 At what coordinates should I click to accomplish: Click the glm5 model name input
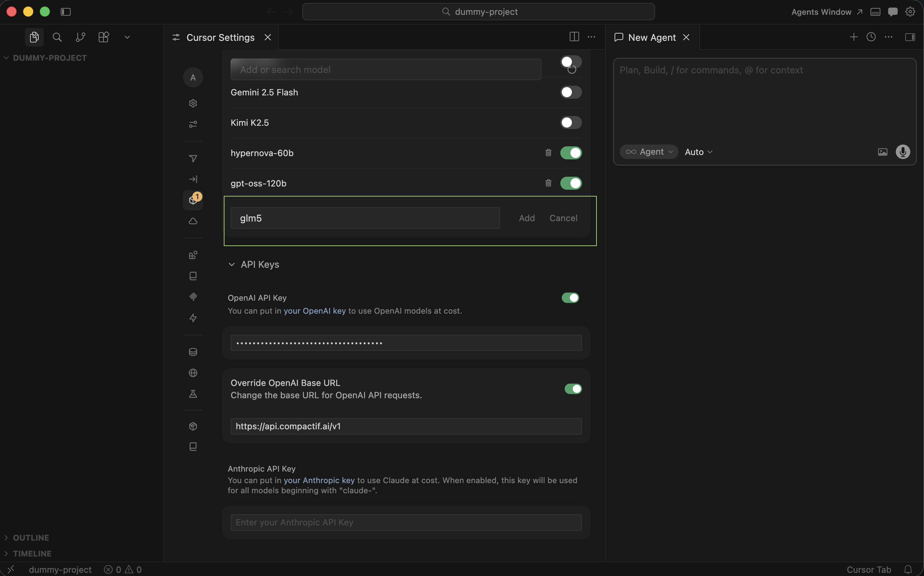point(365,218)
